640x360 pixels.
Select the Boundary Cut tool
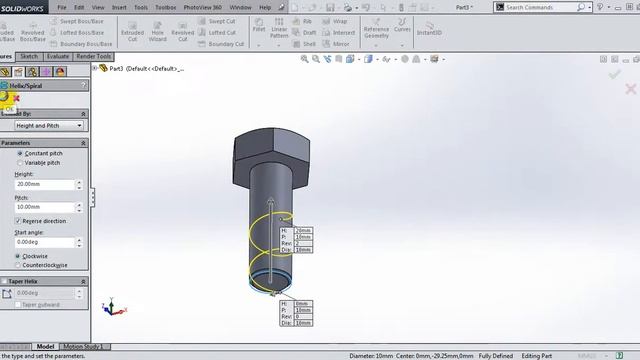pyautogui.click(x=221, y=44)
